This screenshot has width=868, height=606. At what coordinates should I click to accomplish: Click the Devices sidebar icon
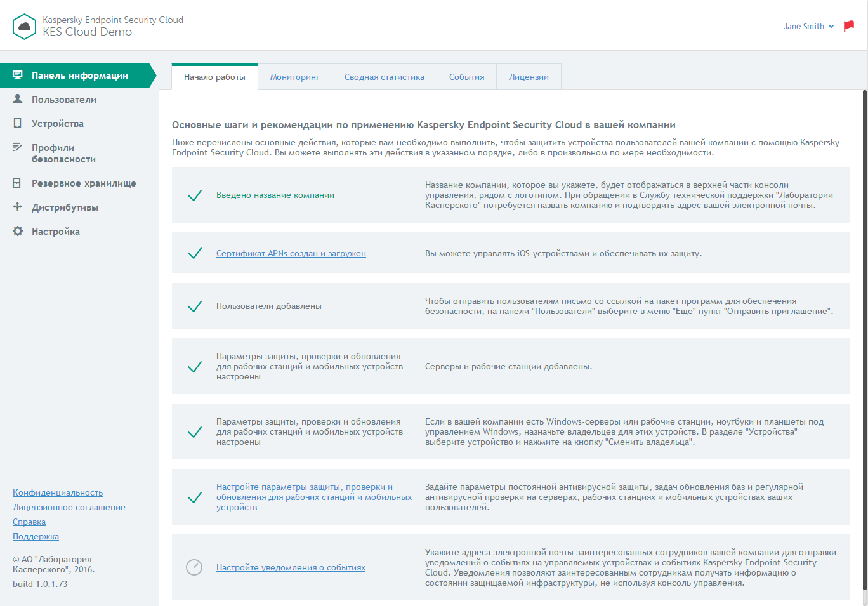click(18, 123)
